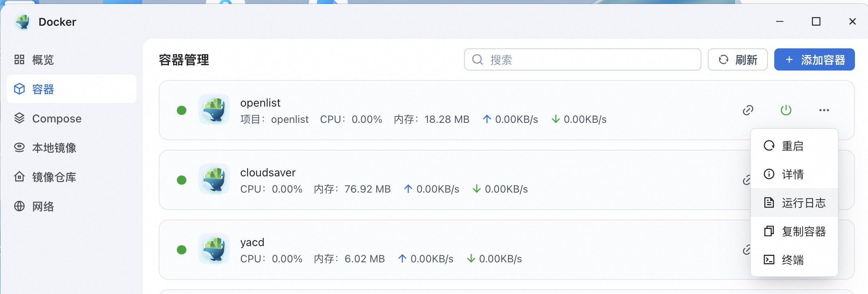This screenshot has width=868, height=294.
Task: Go to 概览 overview in sidebar
Action: point(43,60)
